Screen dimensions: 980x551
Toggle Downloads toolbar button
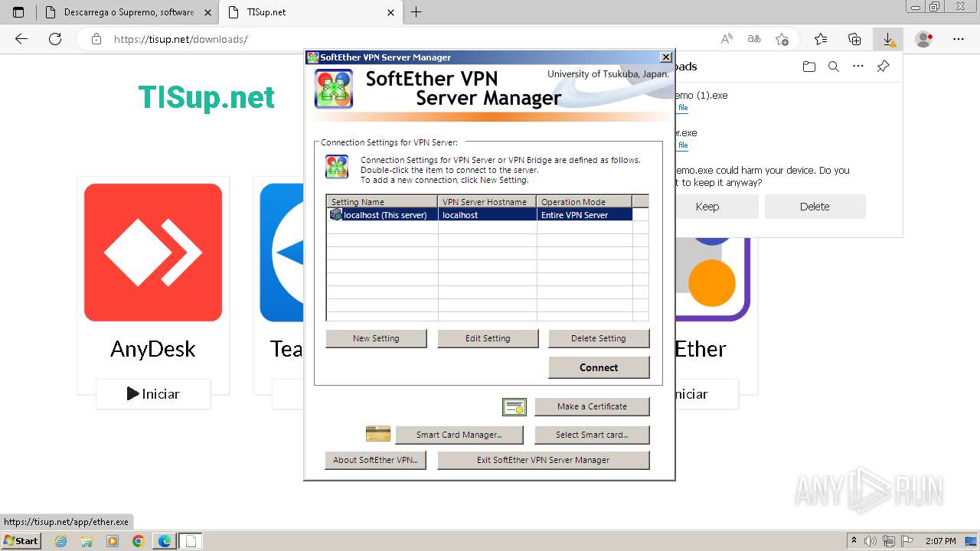(x=888, y=39)
